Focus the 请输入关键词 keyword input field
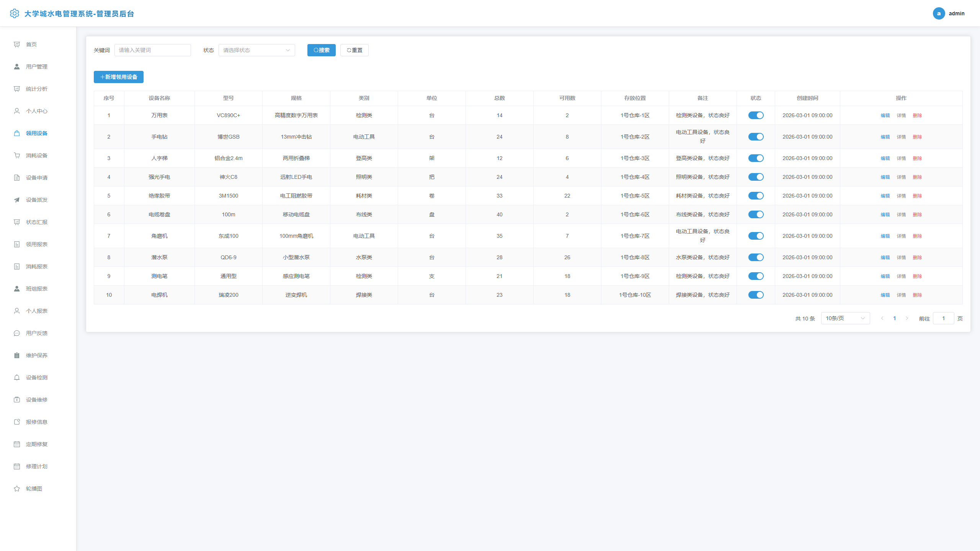 coord(153,50)
